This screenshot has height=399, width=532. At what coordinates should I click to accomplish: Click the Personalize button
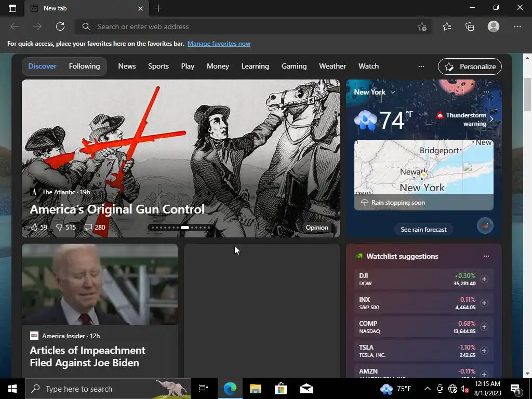tap(470, 66)
